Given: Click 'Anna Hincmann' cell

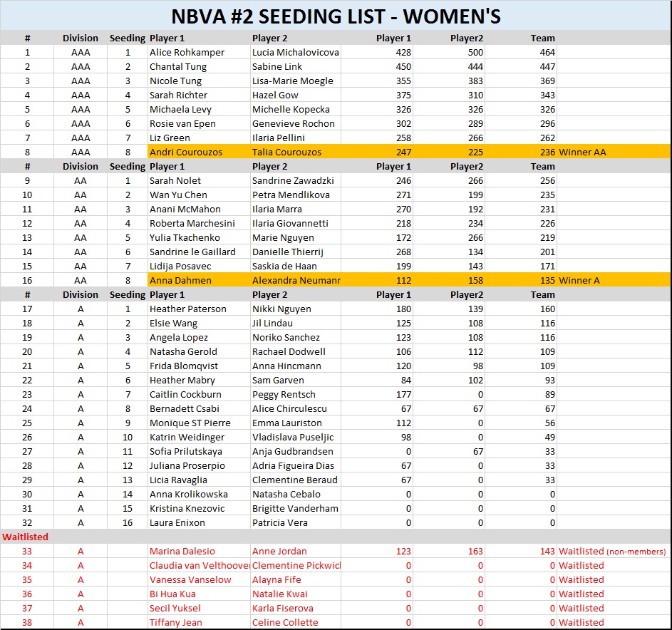Looking at the screenshot, I should click(x=296, y=366).
